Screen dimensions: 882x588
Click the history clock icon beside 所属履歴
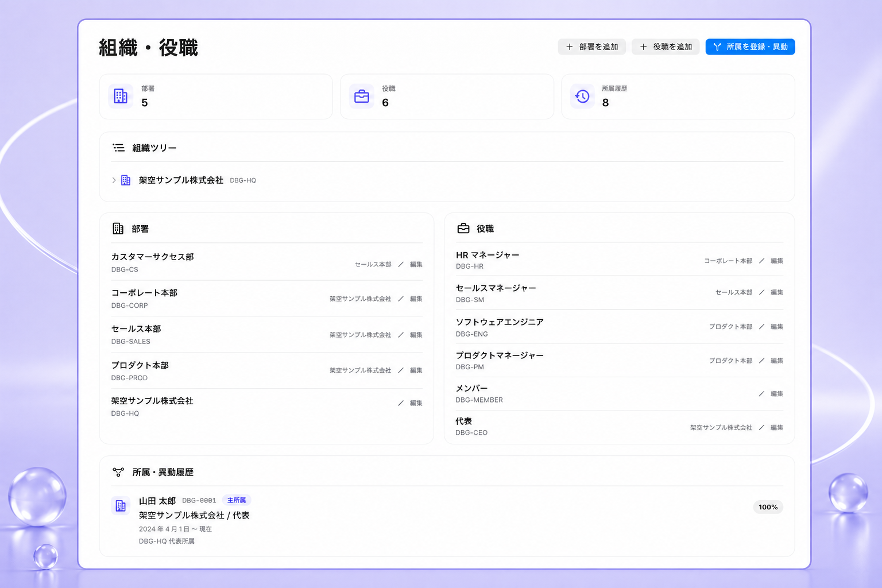coord(582,96)
